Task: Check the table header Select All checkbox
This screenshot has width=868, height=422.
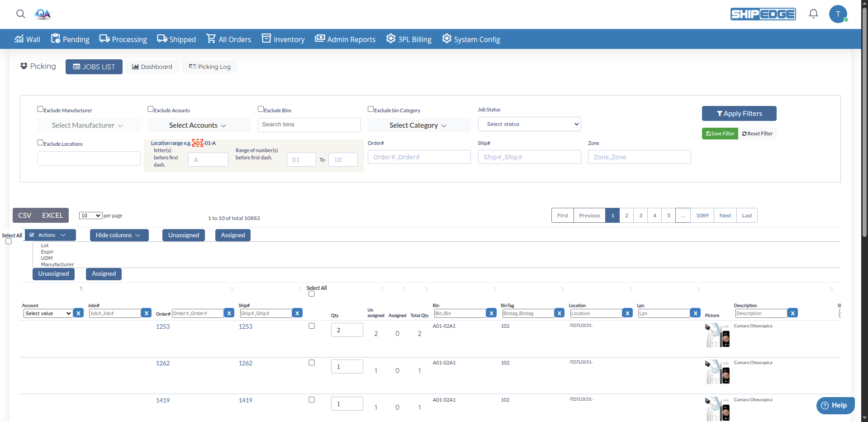Action: tap(312, 294)
